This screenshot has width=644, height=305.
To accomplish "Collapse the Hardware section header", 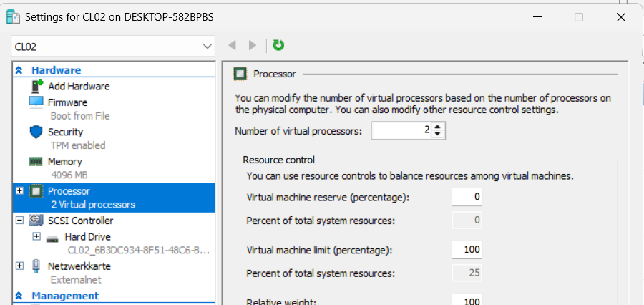I will pyautogui.click(x=19, y=70).
